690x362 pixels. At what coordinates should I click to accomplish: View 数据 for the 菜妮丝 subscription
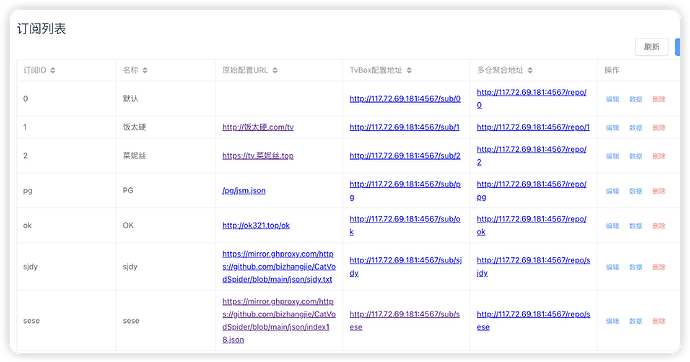click(635, 156)
